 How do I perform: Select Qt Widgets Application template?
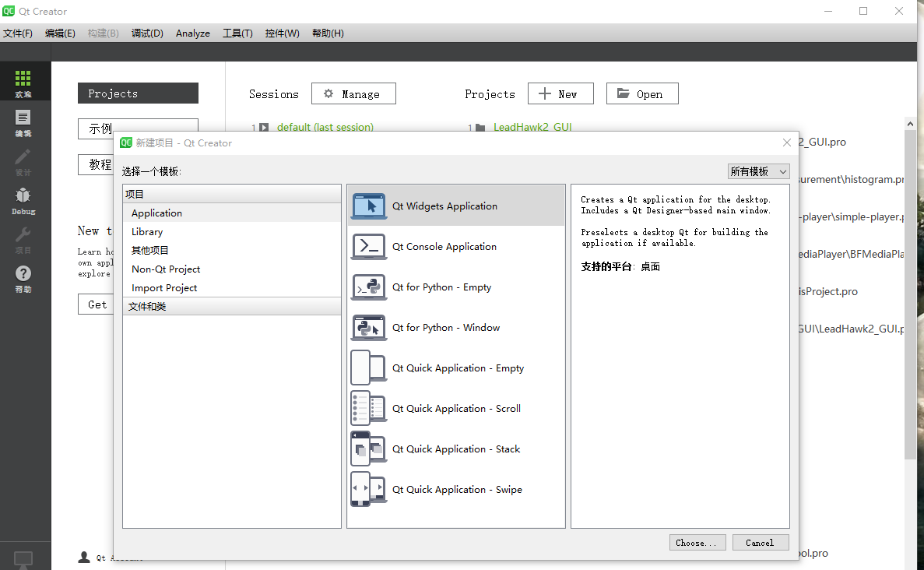click(455, 206)
